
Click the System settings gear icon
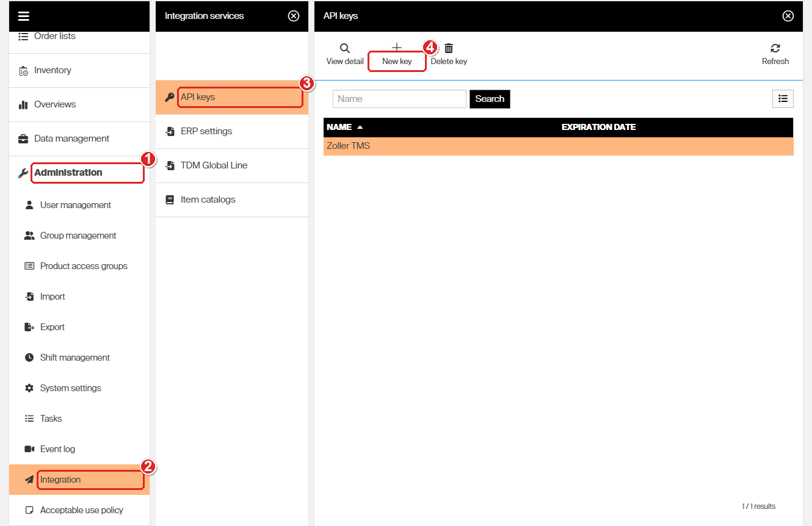[29, 388]
